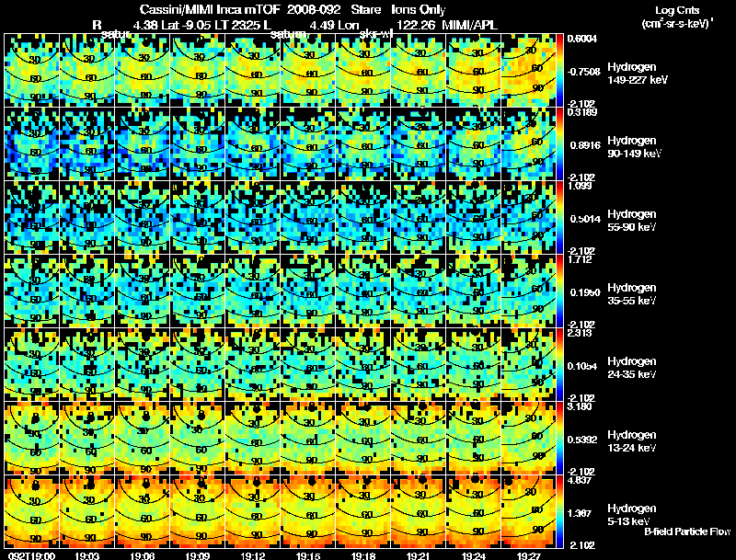The width and height of the screenshot is (736, 560).
Task: Open the 90-149 keV panel at 19:12
Action: 252,144
